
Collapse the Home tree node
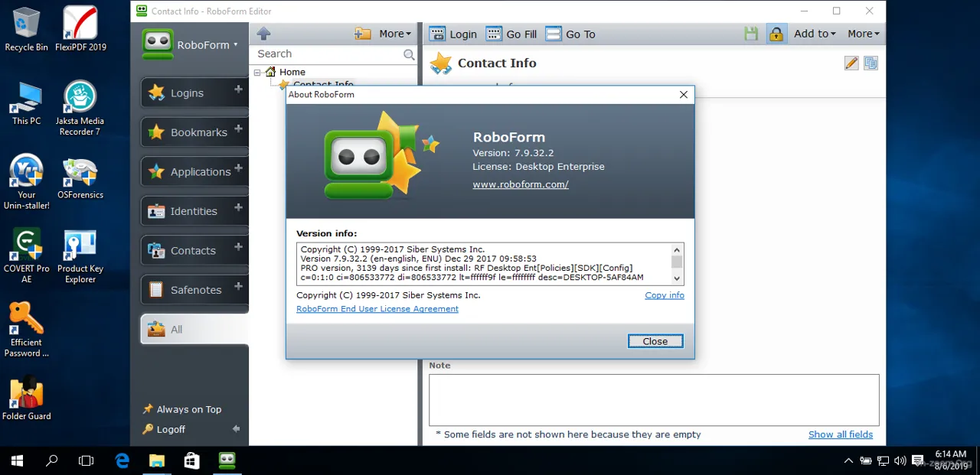(257, 72)
